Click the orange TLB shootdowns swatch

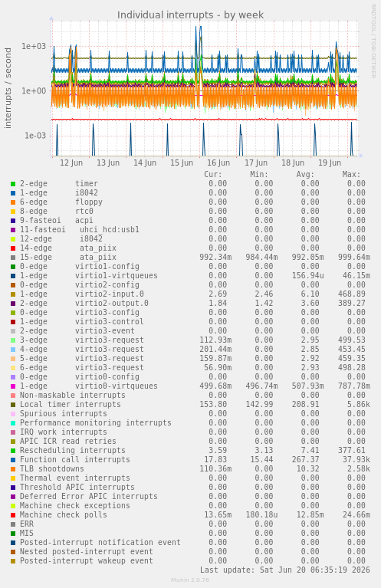point(13,468)
